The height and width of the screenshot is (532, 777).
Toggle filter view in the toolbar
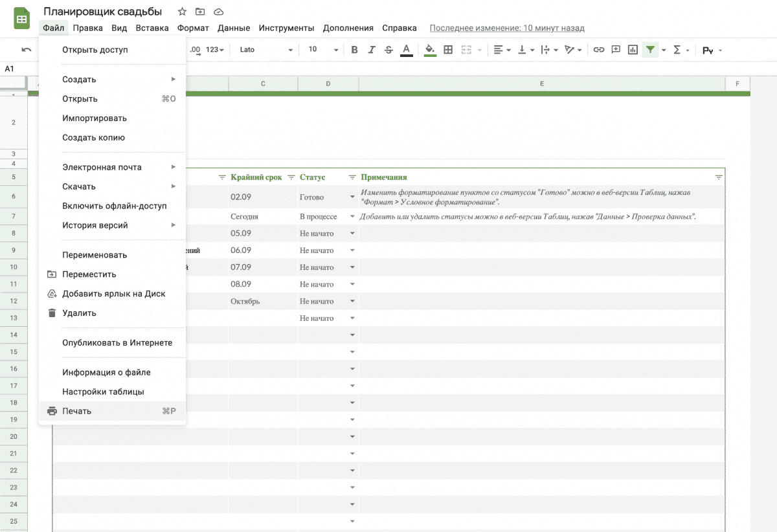[650, 49]
